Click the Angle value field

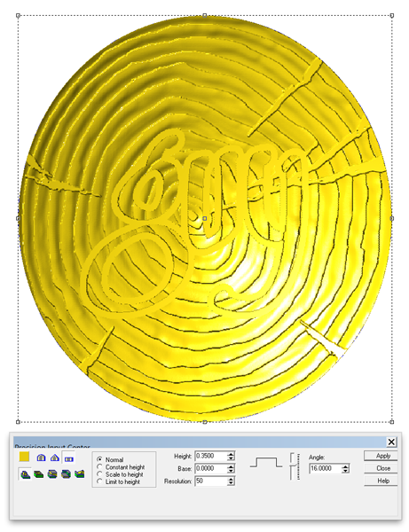[x=326, y=468]
